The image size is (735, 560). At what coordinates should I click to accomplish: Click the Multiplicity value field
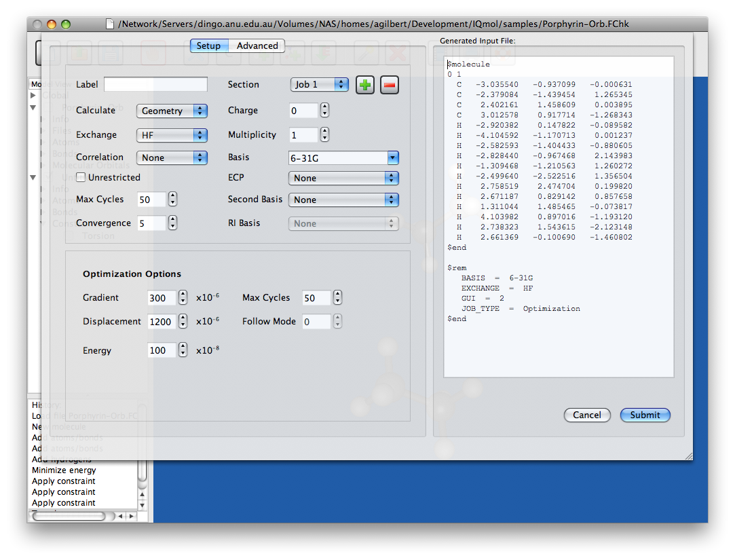click(x=304, y=135)
